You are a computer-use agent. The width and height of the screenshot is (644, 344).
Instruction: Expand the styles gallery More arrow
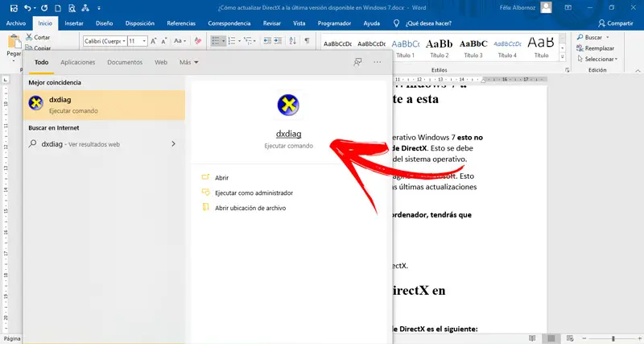pos(563,57)
